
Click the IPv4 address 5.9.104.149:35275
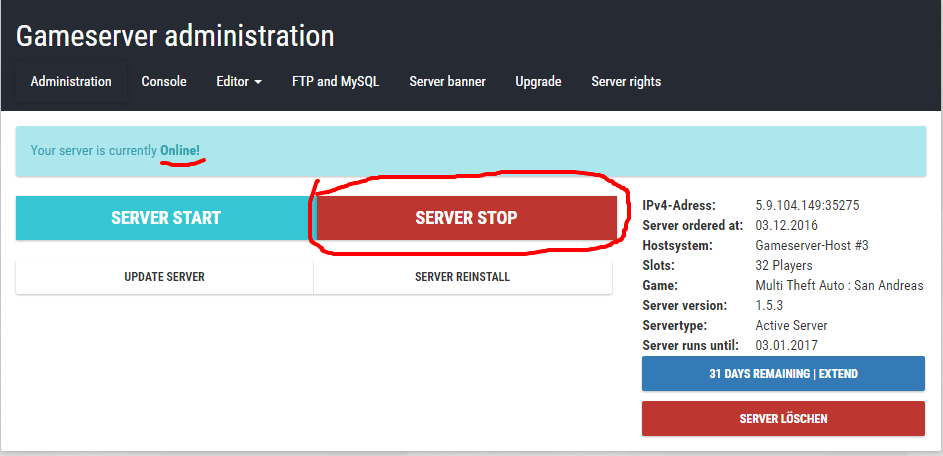807,206
